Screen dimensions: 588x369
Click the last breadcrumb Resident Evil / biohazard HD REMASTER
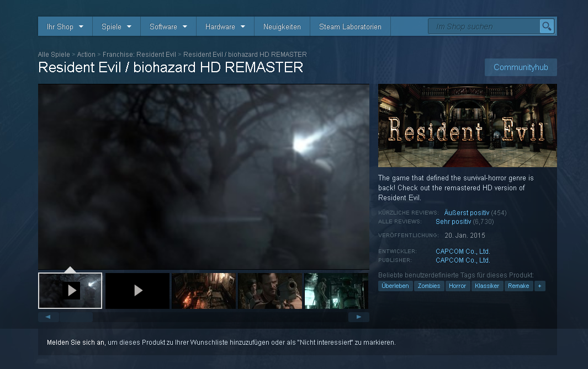[x=245, y=55]
